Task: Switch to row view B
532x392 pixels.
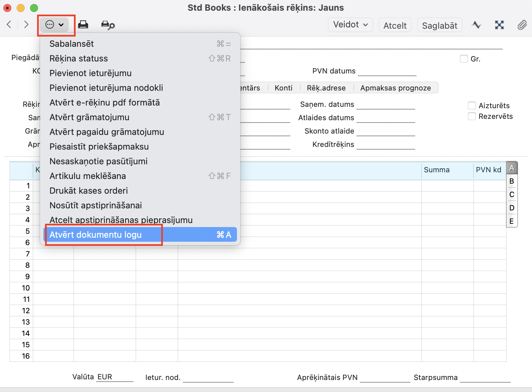Action: (x=511, y=181)
